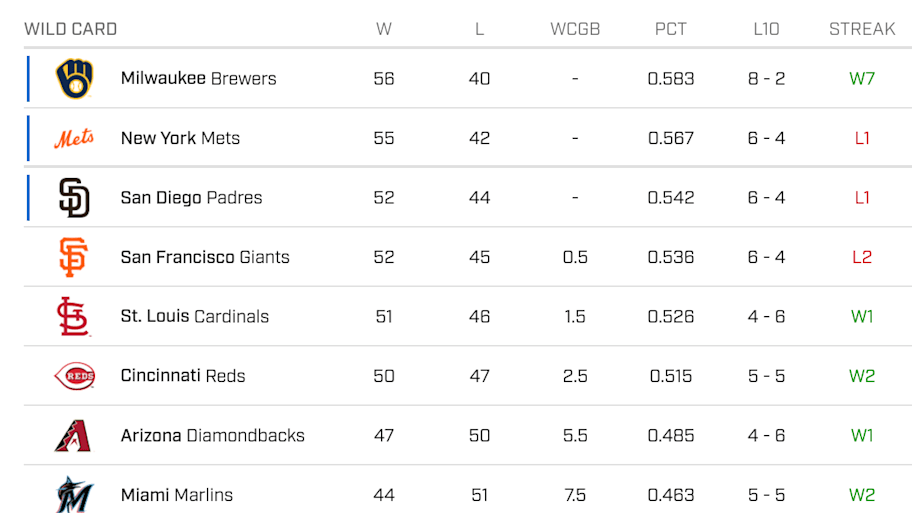Click the Arizona Diamondbacks logo
The width and height of the screenshot is (912, 513).
[x=73, y=436]
